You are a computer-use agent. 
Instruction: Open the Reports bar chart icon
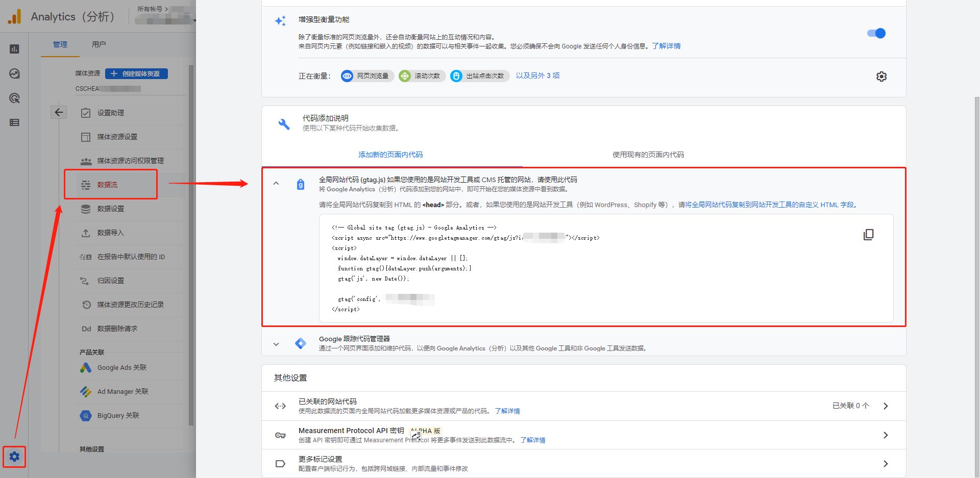click(x=14, y=49)
